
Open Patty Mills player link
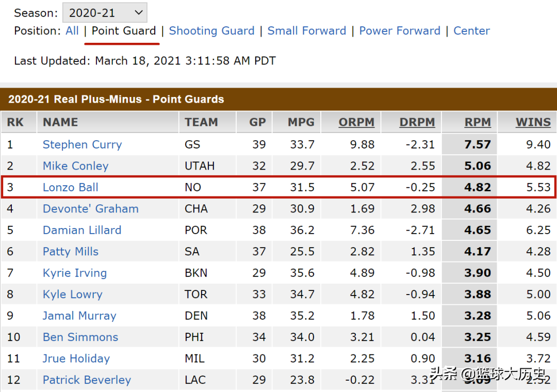pos(70,252)
